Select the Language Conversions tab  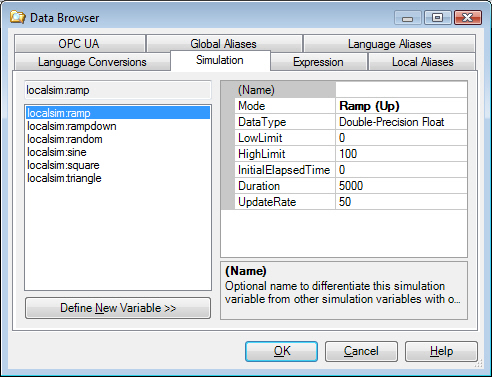(x=92, y=62)
